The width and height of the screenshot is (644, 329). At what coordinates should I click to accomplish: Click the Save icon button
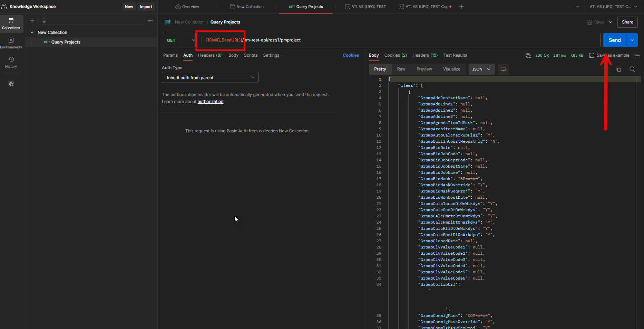[x=595, y=22]
